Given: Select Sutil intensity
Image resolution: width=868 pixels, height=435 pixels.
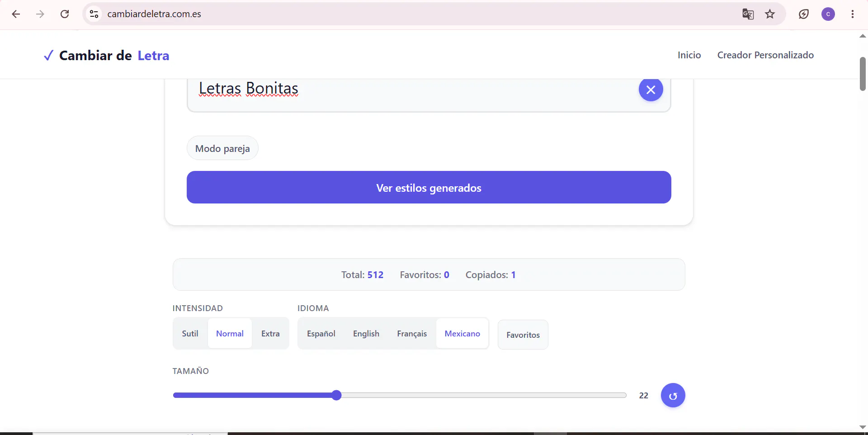Looking at the screenshot, I should [x=190, y=334].
